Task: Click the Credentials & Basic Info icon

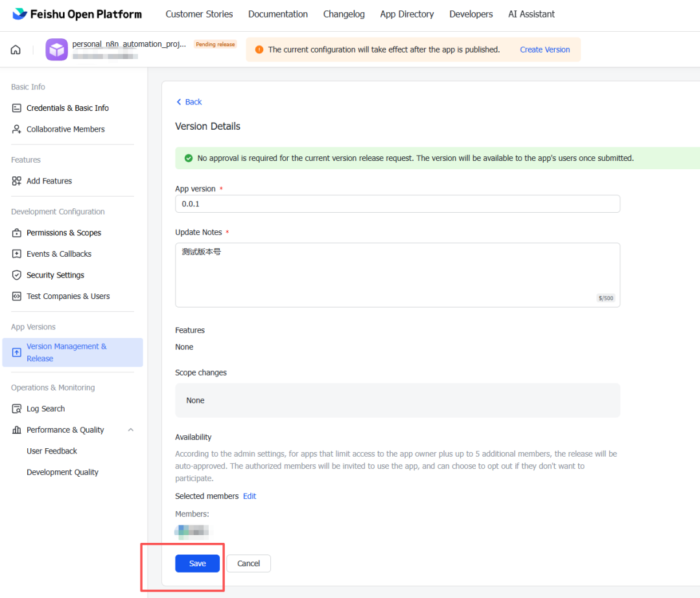Action: 17,108
